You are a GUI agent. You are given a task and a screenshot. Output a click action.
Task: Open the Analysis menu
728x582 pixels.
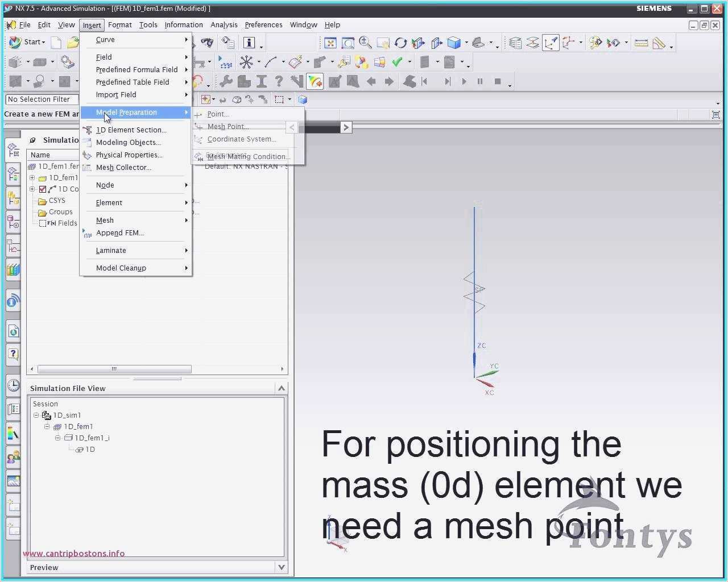tap(224, 25)
